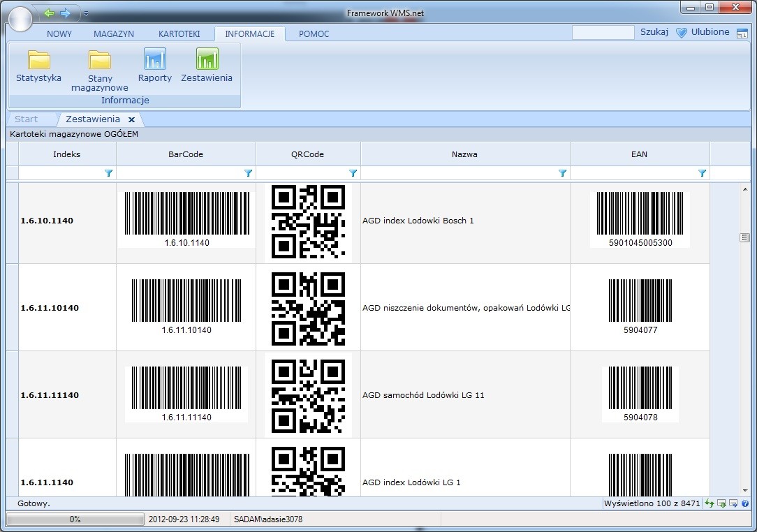Open the Raporty chart icon

(x=154, y=59)
